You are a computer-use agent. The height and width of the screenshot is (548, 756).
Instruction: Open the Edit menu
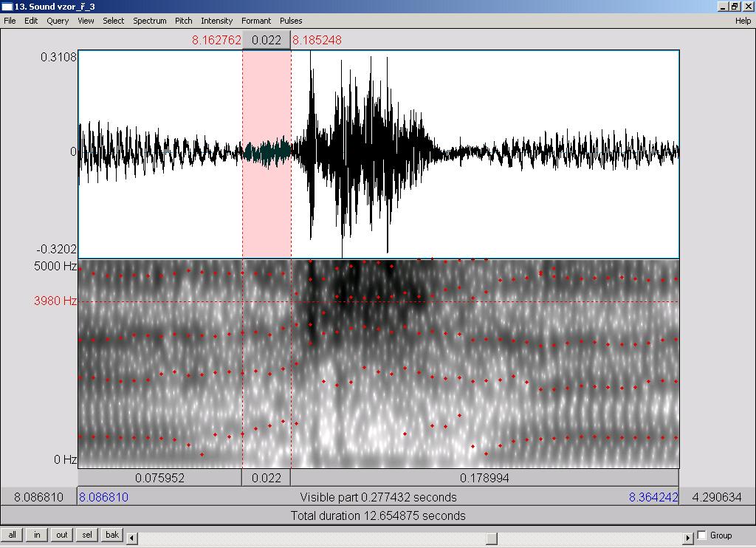click(31, 21)
